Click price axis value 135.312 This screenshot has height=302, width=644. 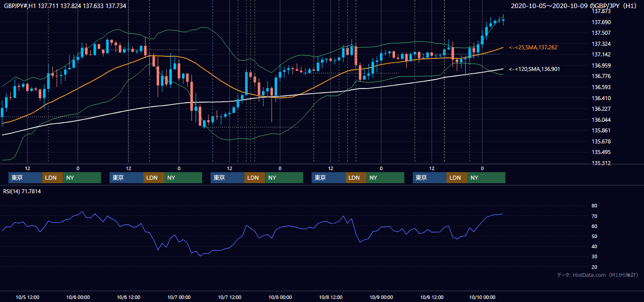click(601, 163)
